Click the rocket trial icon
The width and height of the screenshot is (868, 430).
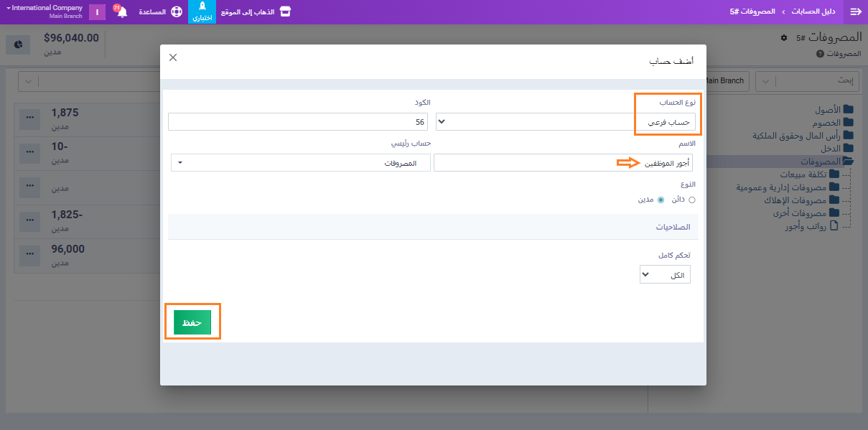(x=202, y=7)
